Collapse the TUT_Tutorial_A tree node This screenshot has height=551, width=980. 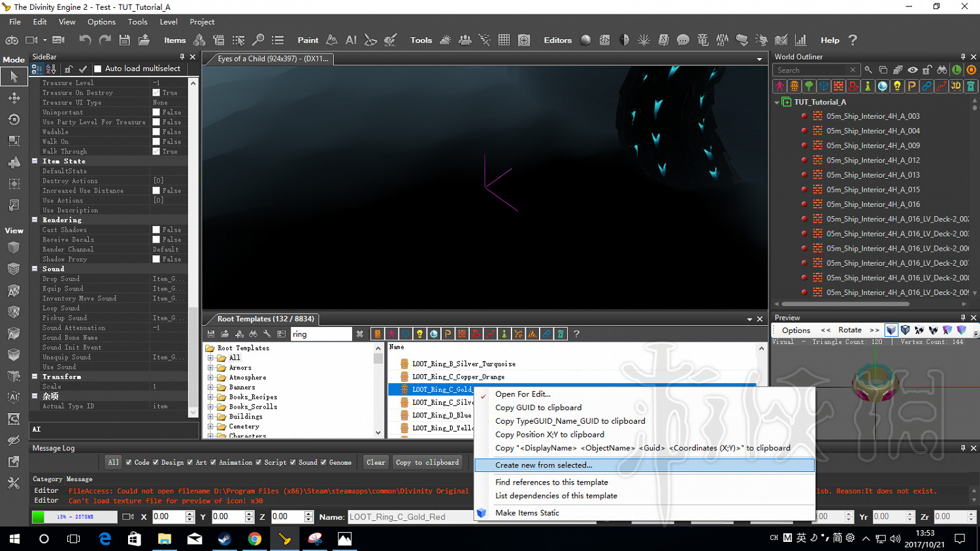click(x=777, y=102)
